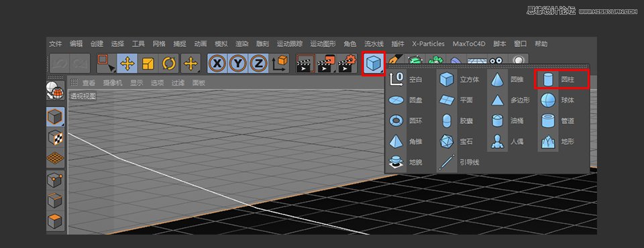Switch to Edges mode
This screenshot has width=644, height=248.
click(x=55, y=201)
